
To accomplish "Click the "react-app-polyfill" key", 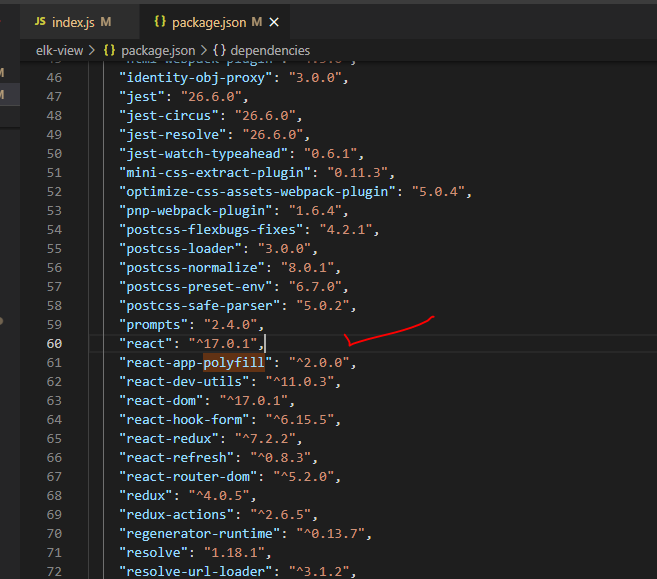I will pyautogui.click(x=197, y=363).
